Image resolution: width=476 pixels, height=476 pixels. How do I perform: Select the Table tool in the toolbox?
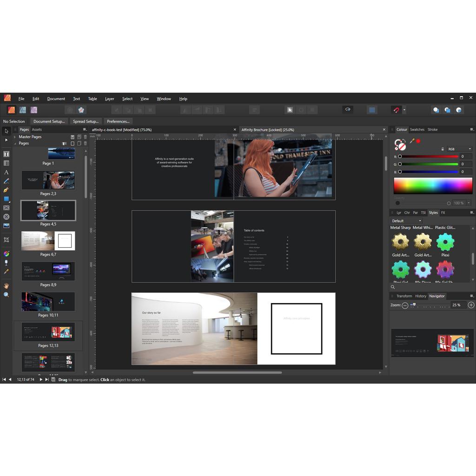tap(7, 163)
